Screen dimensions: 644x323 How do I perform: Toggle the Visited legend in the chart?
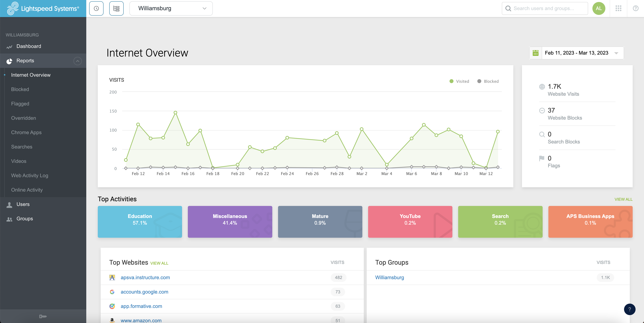click(459, 81)
